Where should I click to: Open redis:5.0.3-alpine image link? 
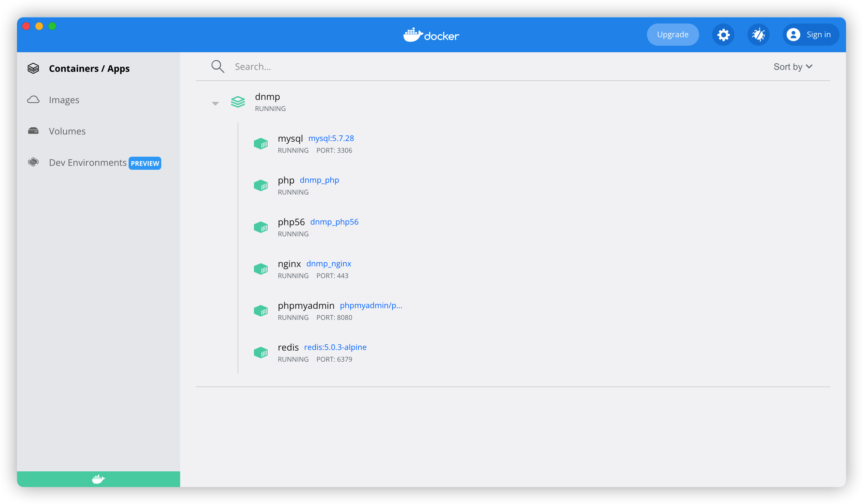tap(335, 347)
